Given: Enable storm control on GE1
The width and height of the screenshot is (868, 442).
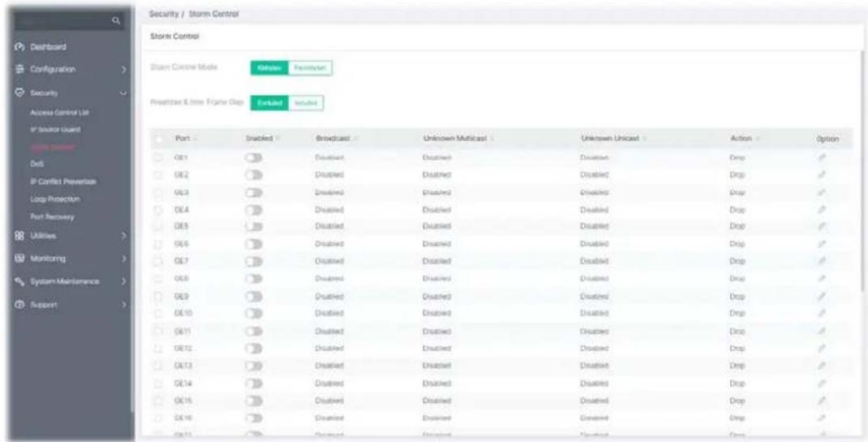Looking at the screenshot, I should click(254, 157).
